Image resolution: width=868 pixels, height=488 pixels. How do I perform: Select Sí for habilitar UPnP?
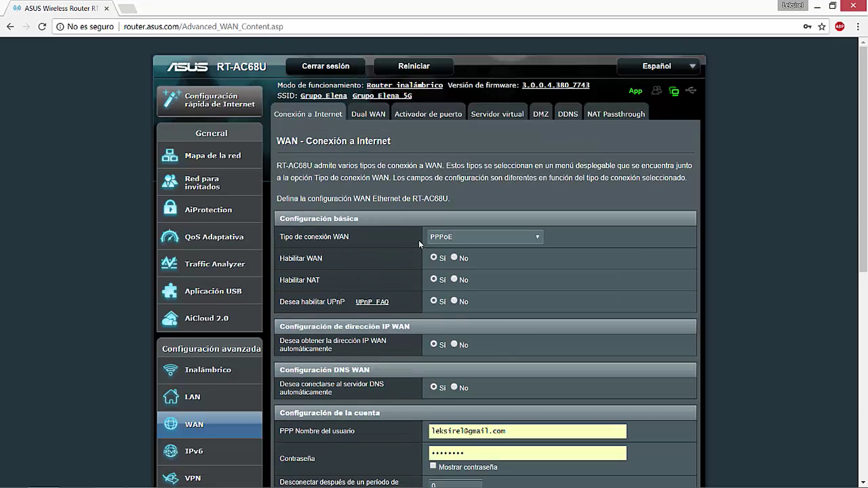433,301
